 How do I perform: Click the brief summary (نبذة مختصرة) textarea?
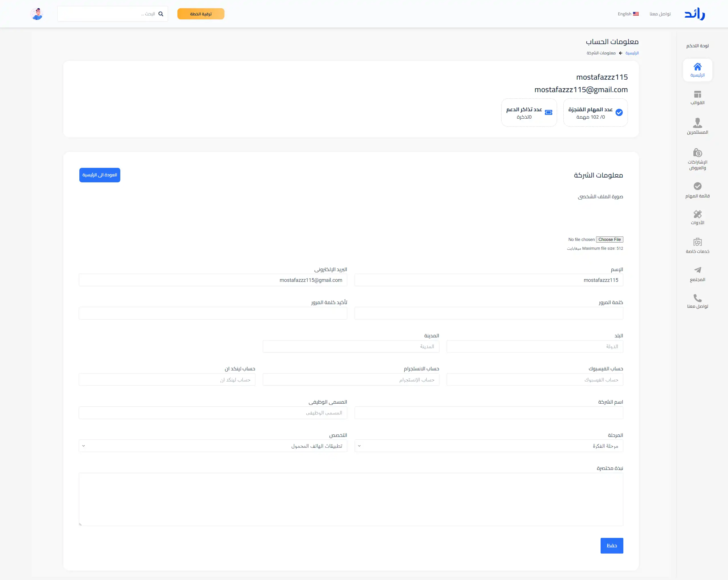click(x=351, y=499)
